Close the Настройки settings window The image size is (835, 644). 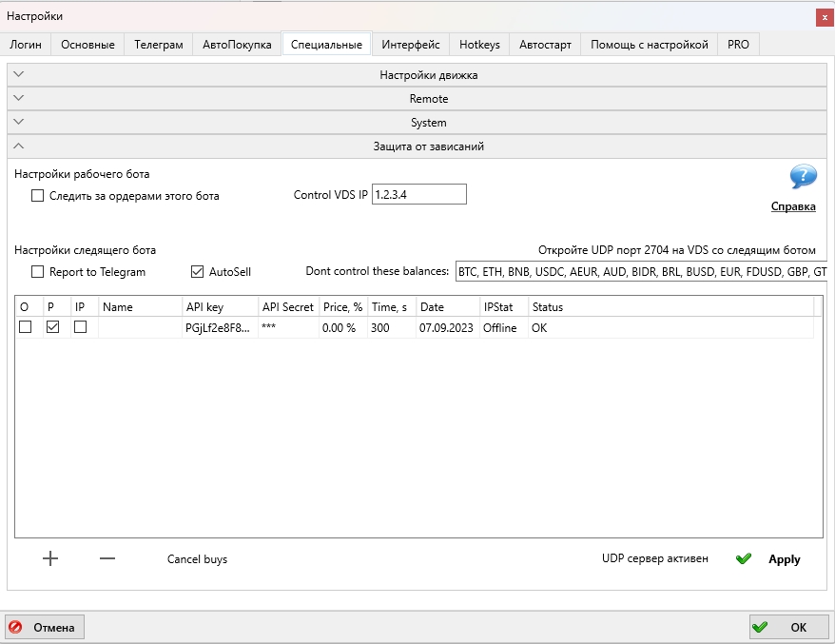pos(823,17)
